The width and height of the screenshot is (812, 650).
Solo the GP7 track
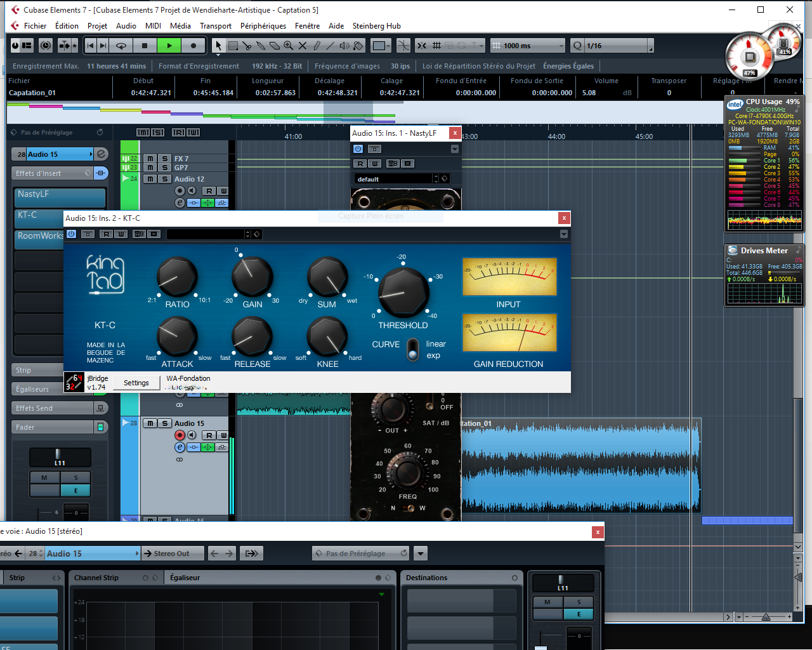[x=165, y=168]
